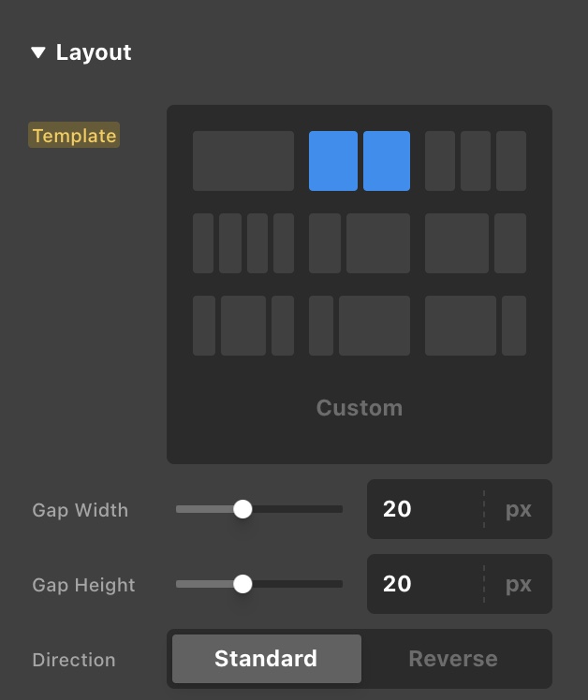
Task: Select the two equal columns template
Action: pos(360,161)
